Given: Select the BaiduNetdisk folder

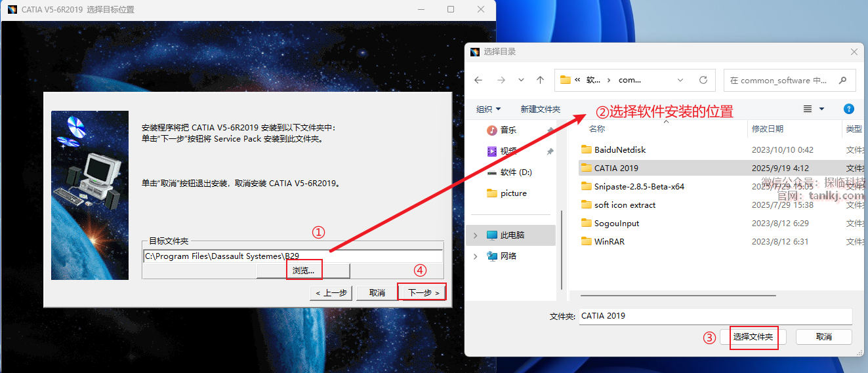Looking at the screenshot, I should (x=619, y=149).
